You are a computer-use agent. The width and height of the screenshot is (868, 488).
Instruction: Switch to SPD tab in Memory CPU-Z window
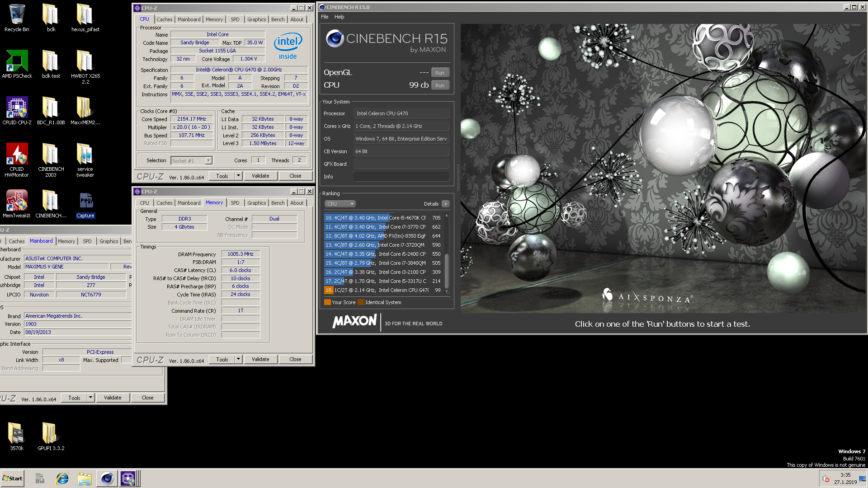coord(235,203)
